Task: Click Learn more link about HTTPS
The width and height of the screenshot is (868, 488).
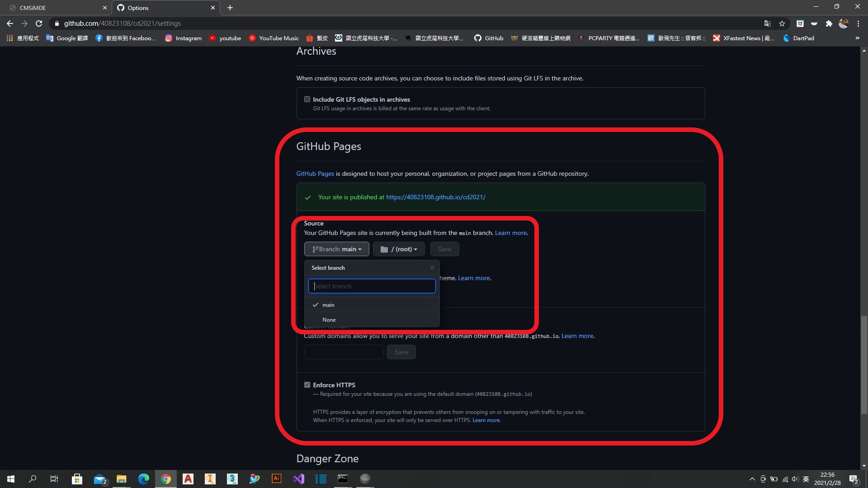Action: pos(486,421)
